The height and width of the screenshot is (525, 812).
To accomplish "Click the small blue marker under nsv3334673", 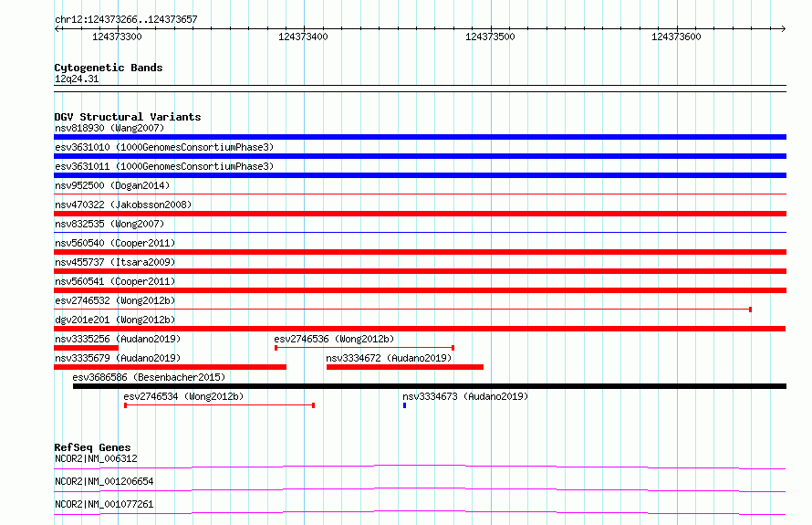I will tap(404, 405).
